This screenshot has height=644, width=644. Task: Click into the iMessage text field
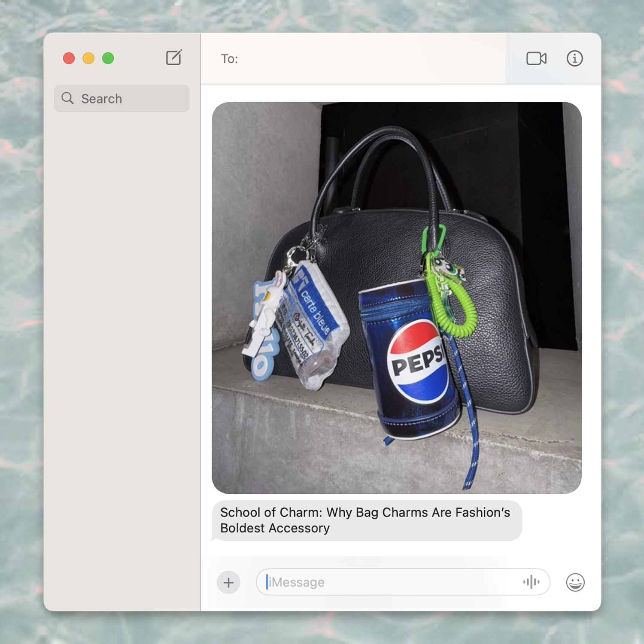click(x=403, y=582)
